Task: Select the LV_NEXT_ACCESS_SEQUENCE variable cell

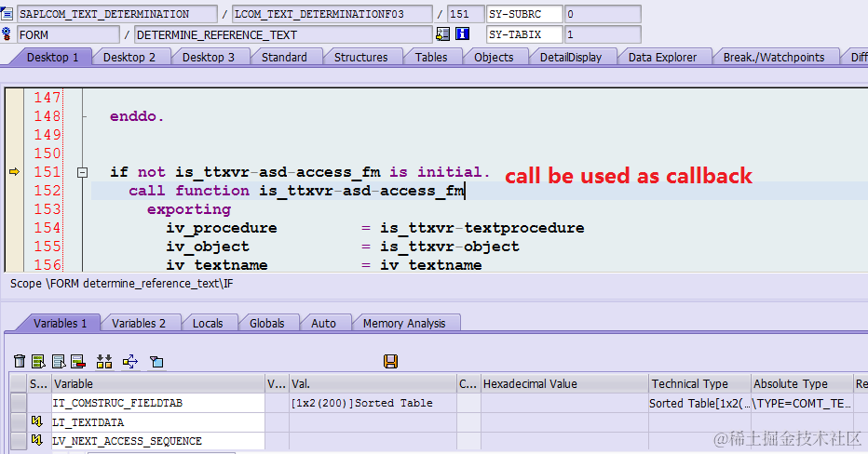Action: point(157,441)
